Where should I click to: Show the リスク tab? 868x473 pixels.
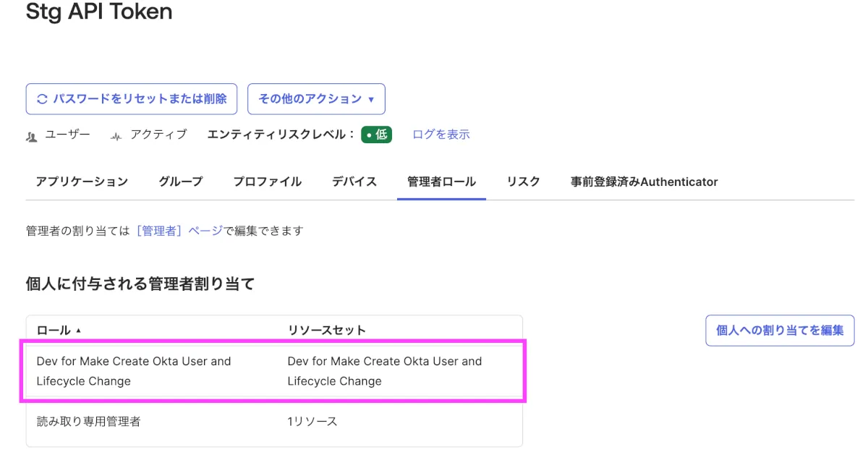tap(523, 182)
